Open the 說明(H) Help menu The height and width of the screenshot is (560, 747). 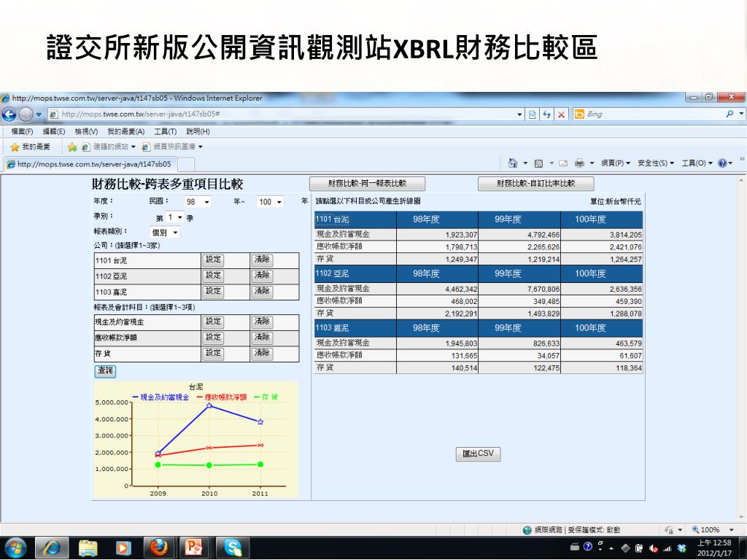pyautogui.click(x=198, y=131)
